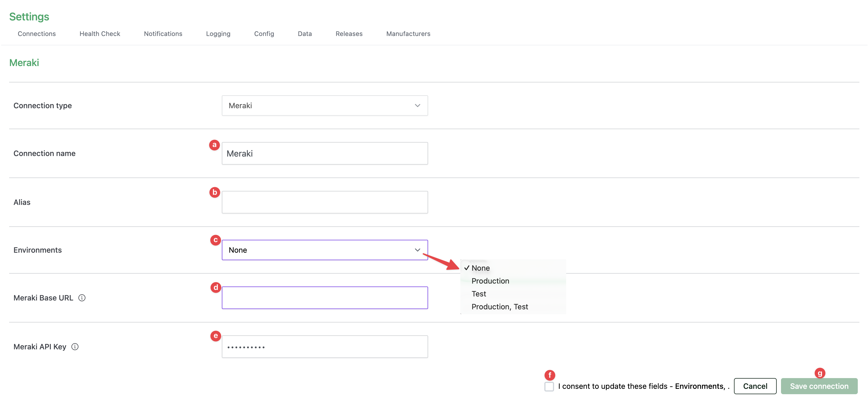The image size is (868, 406).
Task: Switch to the Releases tab
Action: tap(349, 34)
